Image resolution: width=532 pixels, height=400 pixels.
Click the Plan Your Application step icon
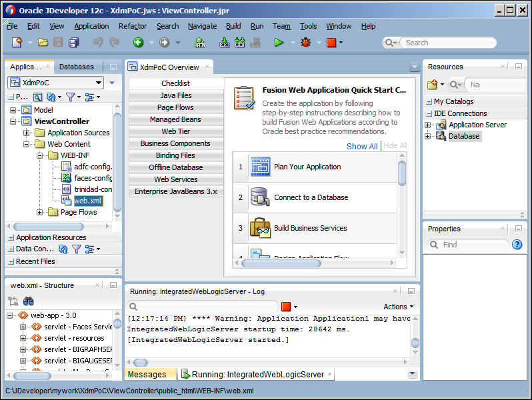coord(260,167)
